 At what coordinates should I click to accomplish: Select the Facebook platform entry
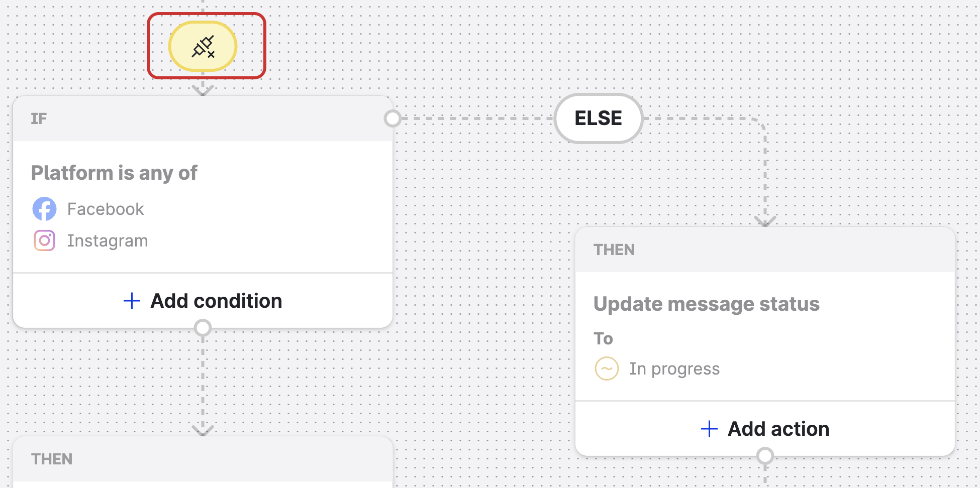(106, 209)
